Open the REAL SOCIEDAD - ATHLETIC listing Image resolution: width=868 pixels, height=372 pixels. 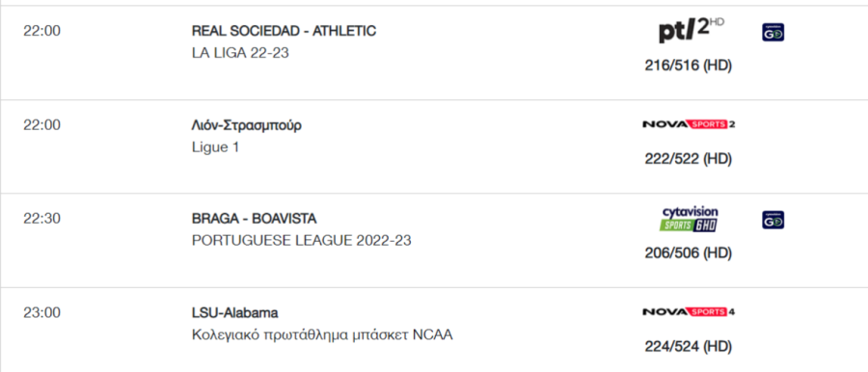point(284,31)
